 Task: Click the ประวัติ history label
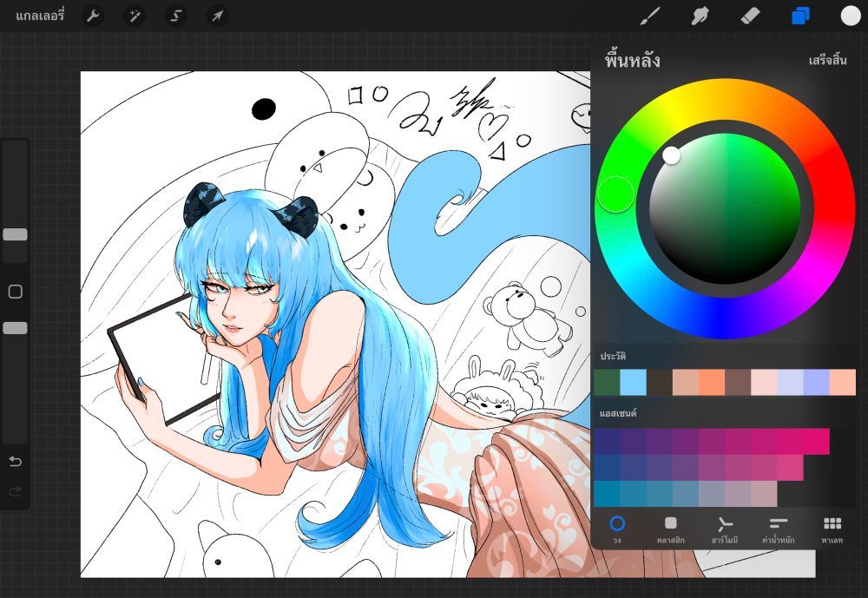pyautogui.click(x=612, y=356)
